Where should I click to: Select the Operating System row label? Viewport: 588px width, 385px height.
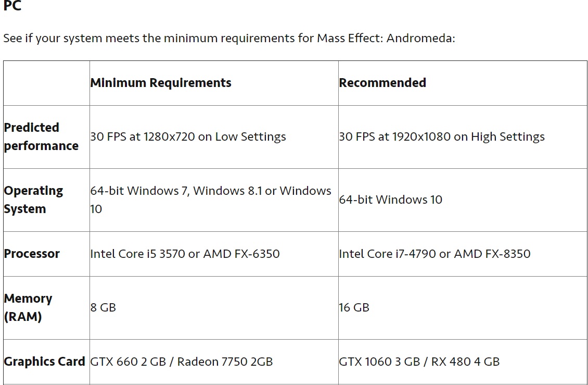click(33, 200)
